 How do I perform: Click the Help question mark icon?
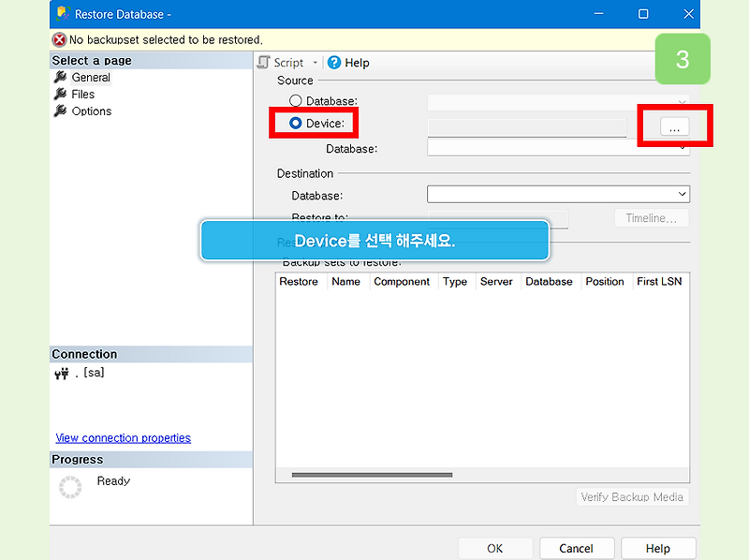[336, 62]
